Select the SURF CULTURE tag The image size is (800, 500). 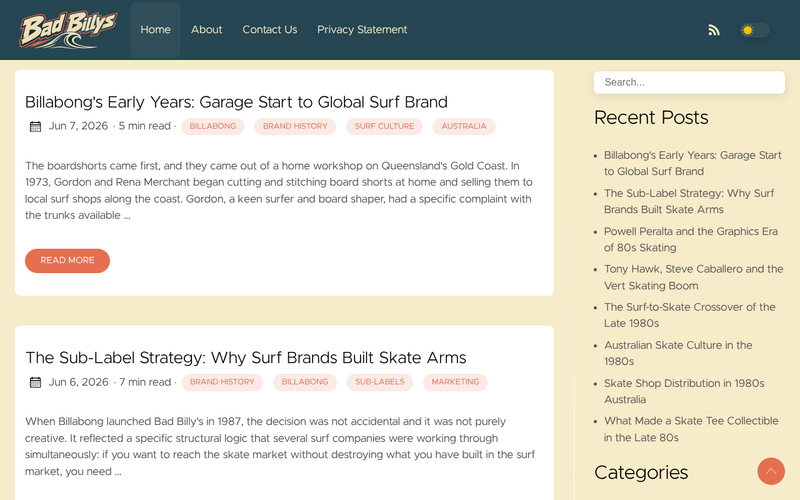385,127
